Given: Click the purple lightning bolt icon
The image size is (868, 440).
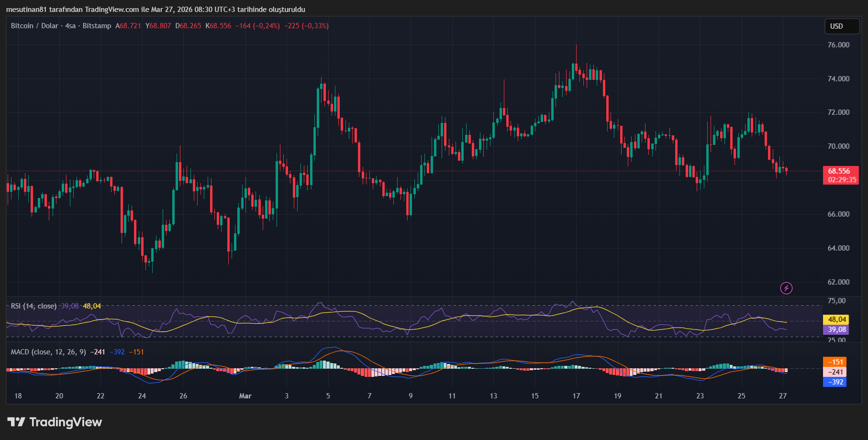Looking at the screenshot, I should [x=786, y=288].
